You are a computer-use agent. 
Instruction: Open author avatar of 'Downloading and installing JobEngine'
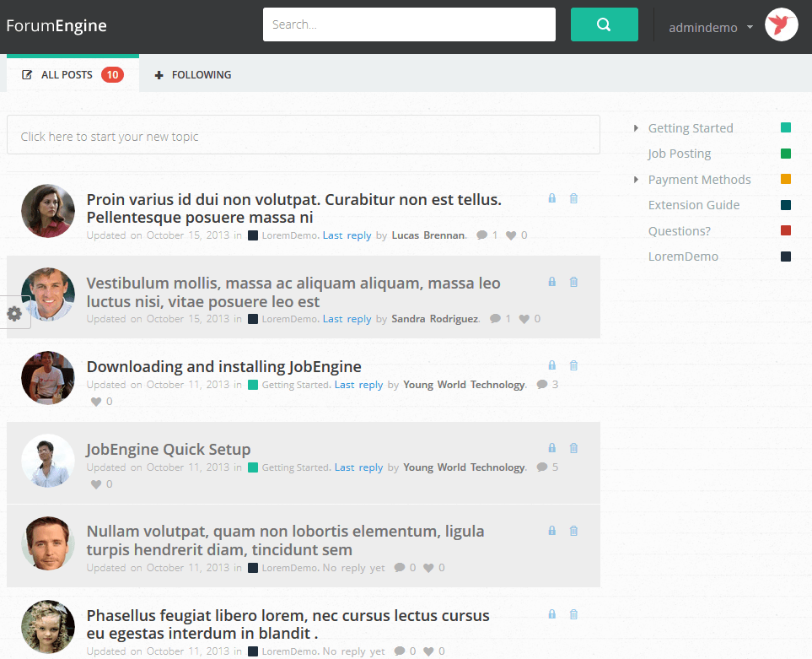pyautogui.click(x=48, y=378)
